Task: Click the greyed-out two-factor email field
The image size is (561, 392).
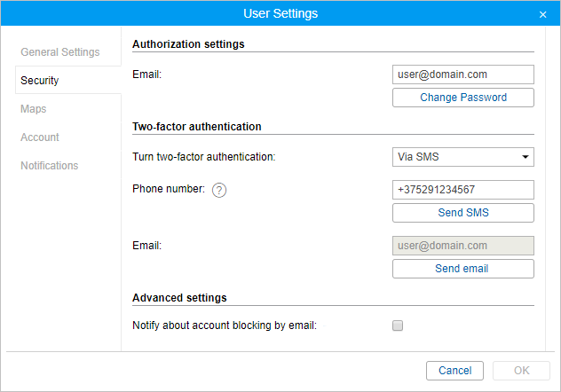Action: 462,246
